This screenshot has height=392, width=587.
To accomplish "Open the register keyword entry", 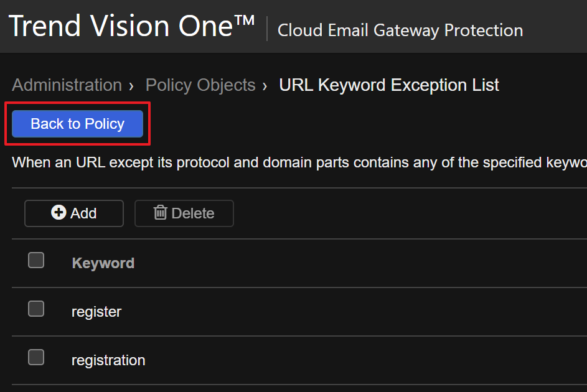I will (x=96, y=312).
